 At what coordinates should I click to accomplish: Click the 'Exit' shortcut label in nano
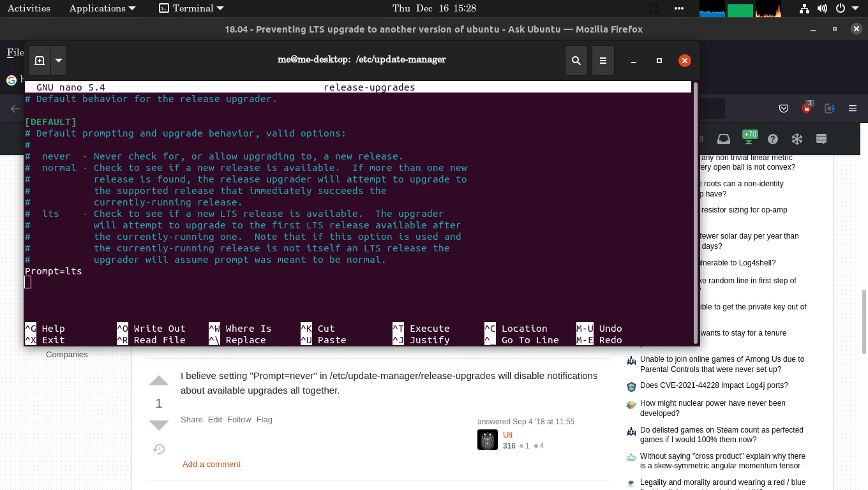(54, 340)
